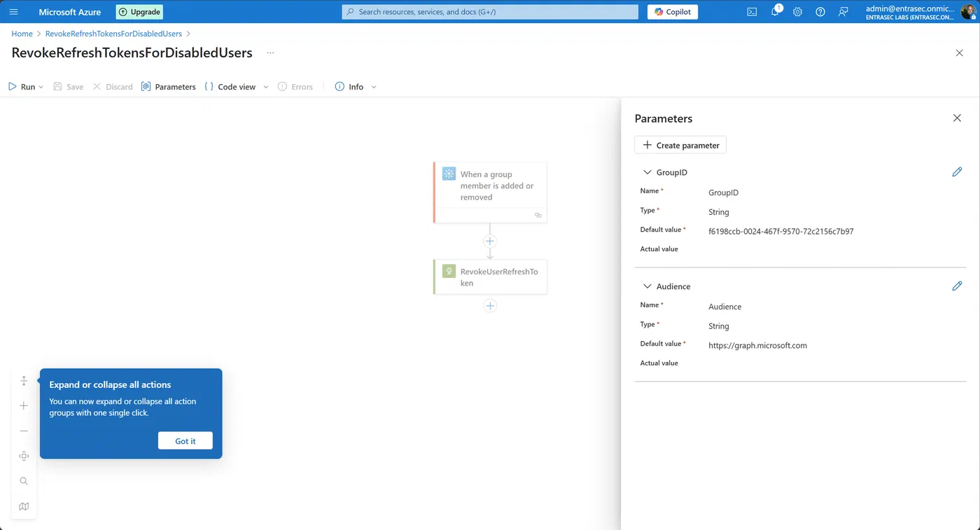
Task: Open the Parameters toolbar item
Action: [x=169, y=87]
